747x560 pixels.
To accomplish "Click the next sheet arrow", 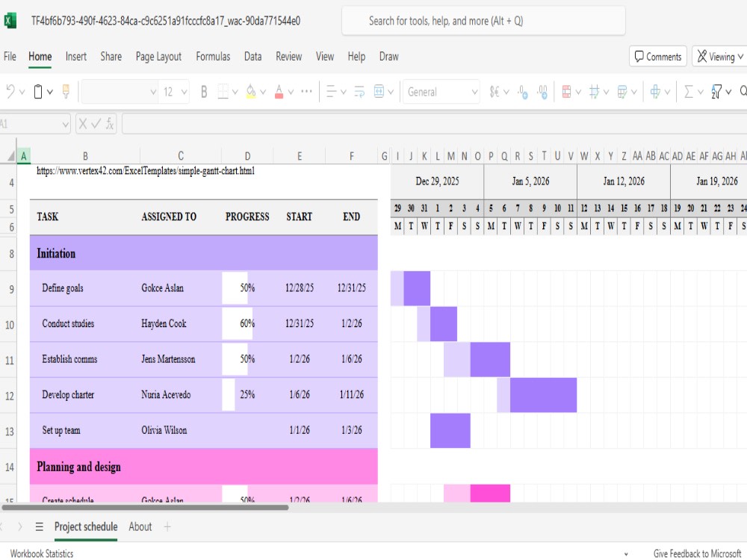I will point(19,526).
